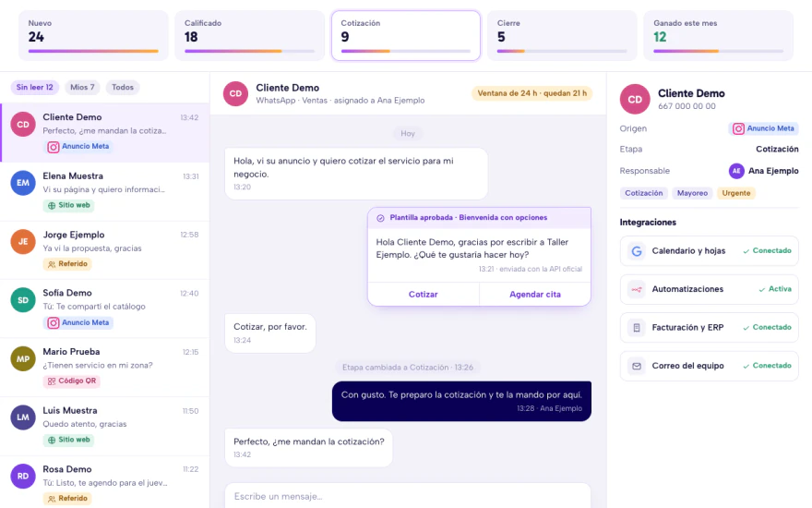812x508 pixels.
Task: Click Instagram icon in Origen Anuncio Meta badge
Action: (738, 128)
